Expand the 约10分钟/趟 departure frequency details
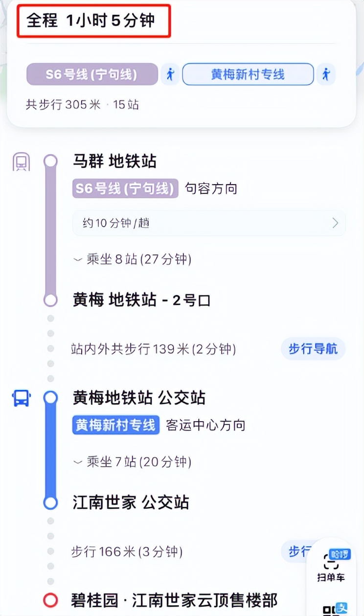This screenshot has height=616, width=364. pyautogui.click(x=209, y=223)
